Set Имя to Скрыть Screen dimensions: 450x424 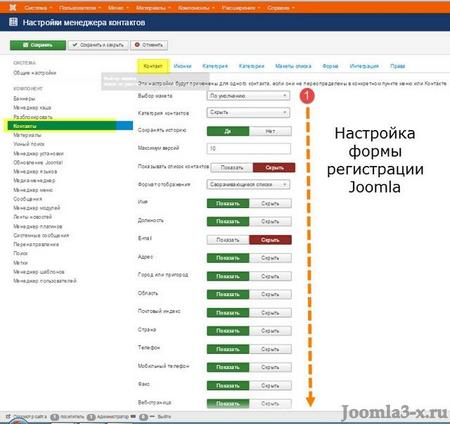(x=270, y=204)
